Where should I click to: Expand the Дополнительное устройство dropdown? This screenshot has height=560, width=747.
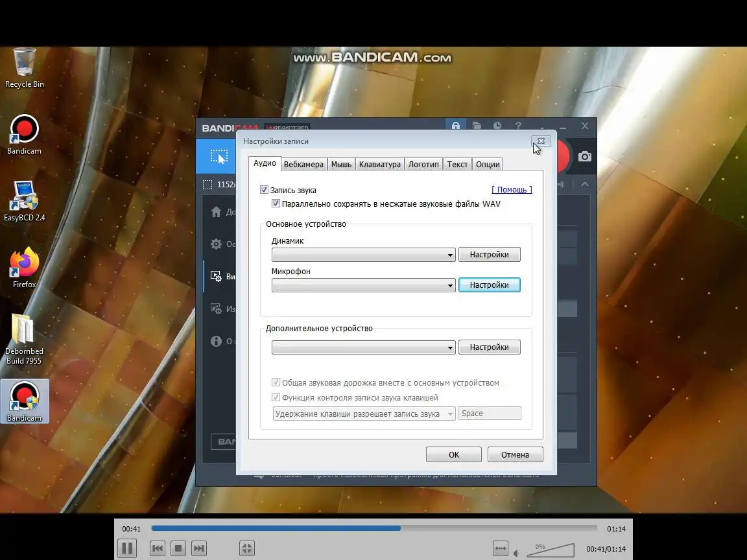[x=364, y=347]
